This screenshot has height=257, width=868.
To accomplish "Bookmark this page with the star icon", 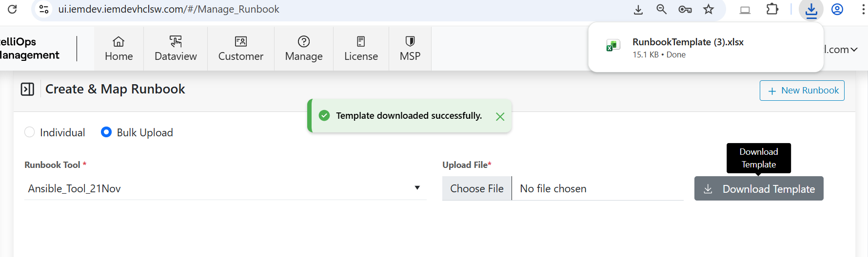I will coord(709,9).
